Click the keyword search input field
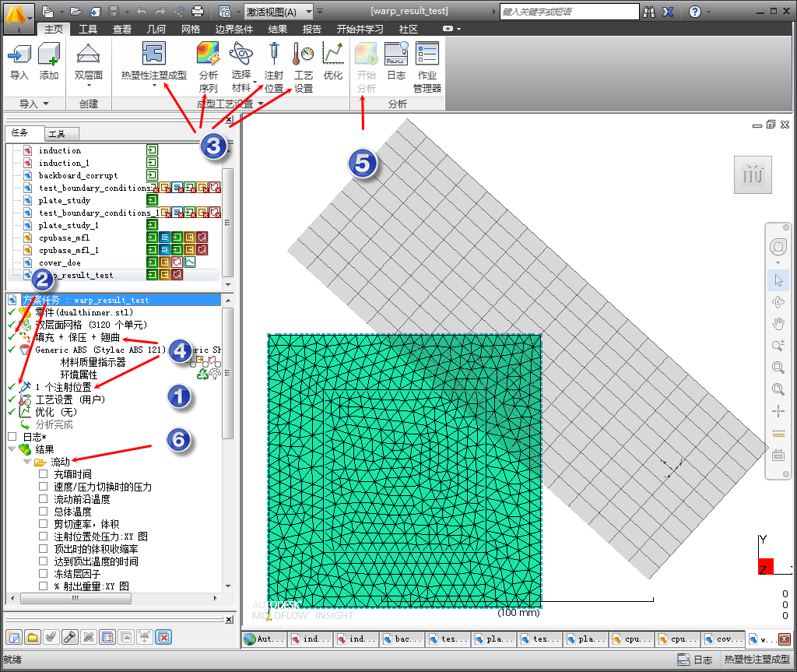This screenshot has width=797, height=672. point(569,11)
